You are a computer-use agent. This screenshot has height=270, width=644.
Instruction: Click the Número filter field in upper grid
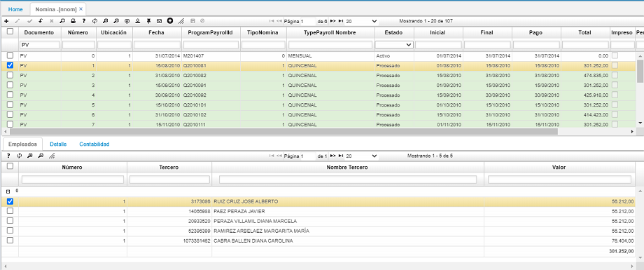pos(78,45)
